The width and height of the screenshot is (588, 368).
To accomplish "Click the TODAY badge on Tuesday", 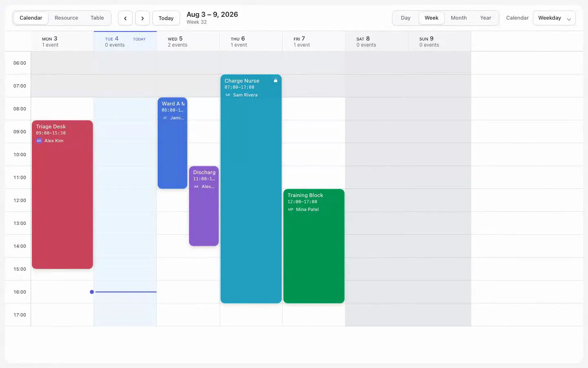I will [x=139, y=39].
